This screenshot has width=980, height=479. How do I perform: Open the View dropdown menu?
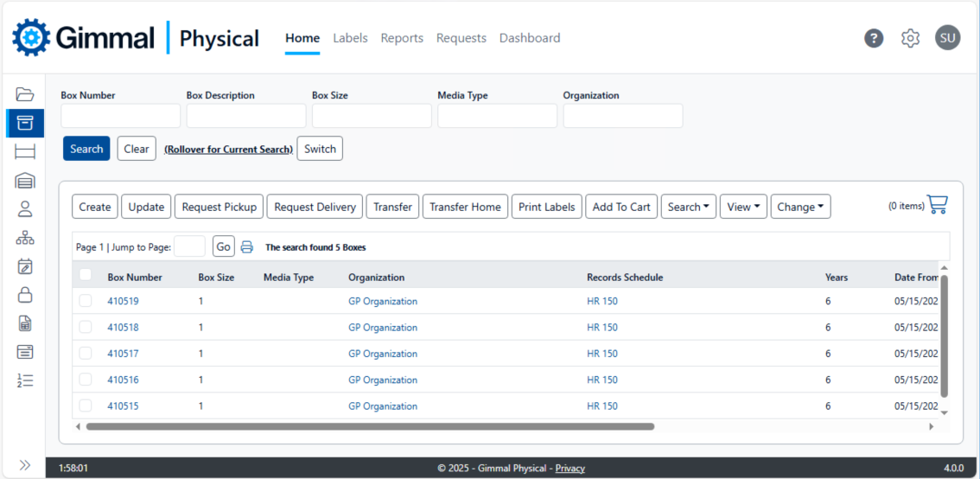point(742,207)
